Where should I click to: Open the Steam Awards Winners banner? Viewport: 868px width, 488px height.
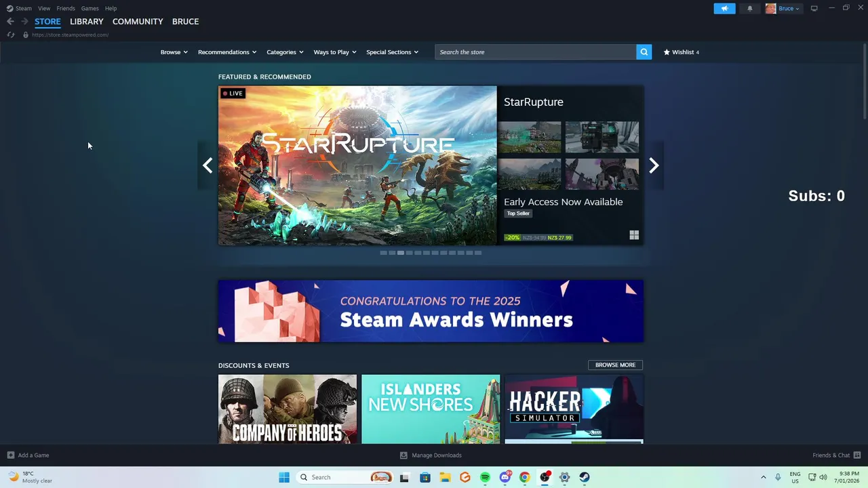coord(431,311)
